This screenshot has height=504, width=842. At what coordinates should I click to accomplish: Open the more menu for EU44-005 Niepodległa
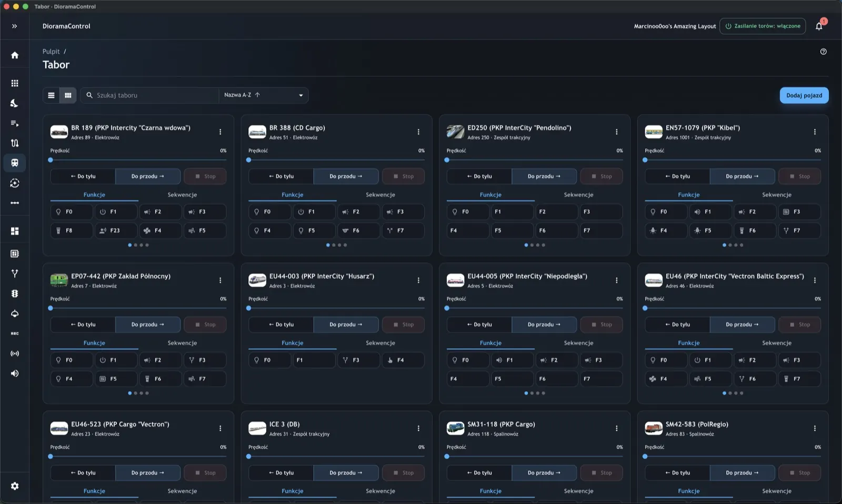617,280
